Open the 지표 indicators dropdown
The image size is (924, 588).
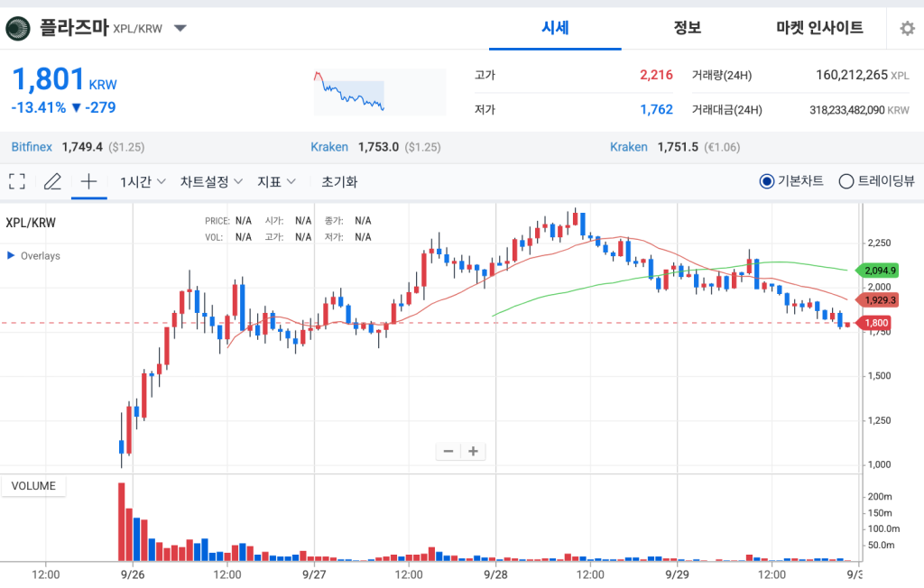[x=277, y=180]
